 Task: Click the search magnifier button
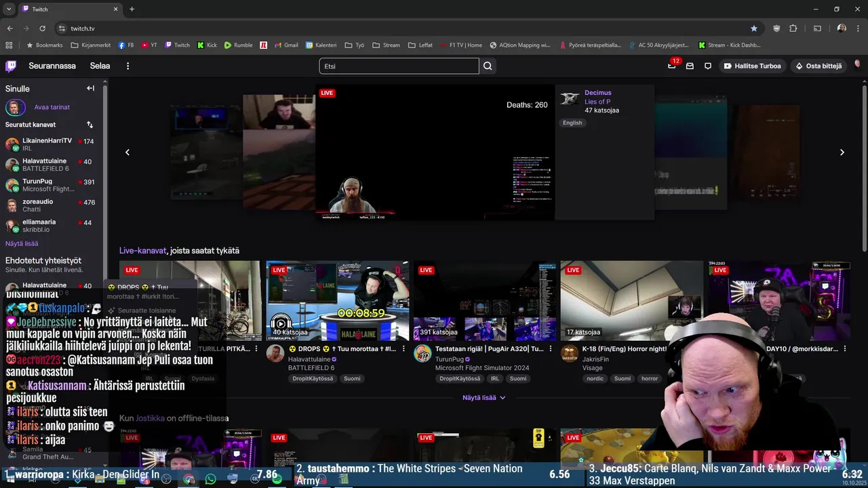pyautogui.click(x=488, y=66)
